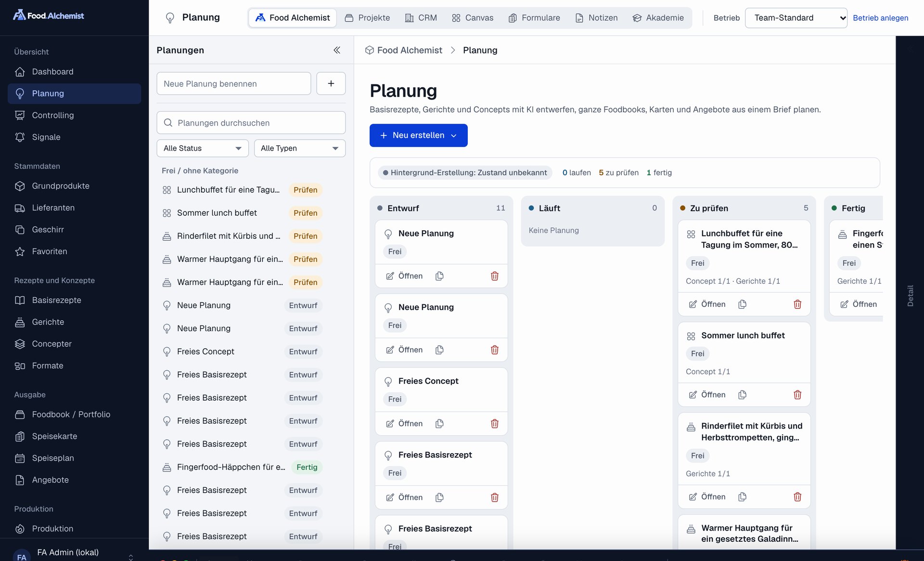This screenshot has height=561, width=924.
Task: Delete the Sommer lunch buffet card with its trash icon
Action: 797,395
